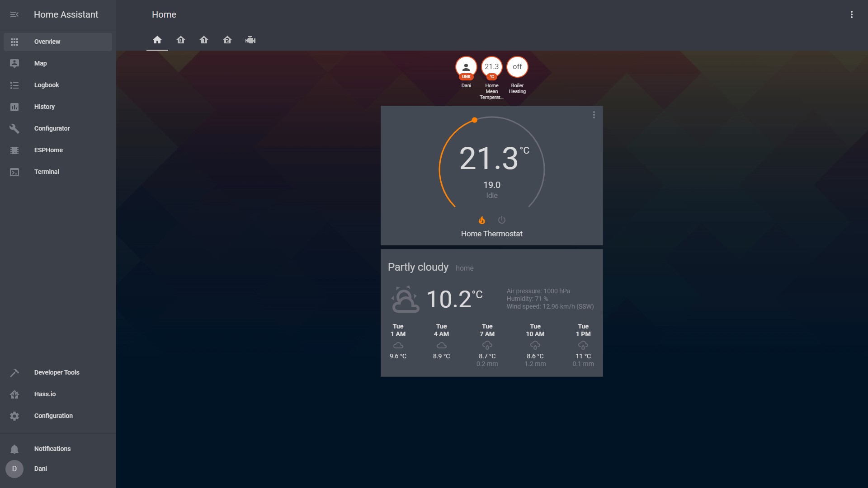Open Dani user profile link
The image size is (868, 488).
40,469
